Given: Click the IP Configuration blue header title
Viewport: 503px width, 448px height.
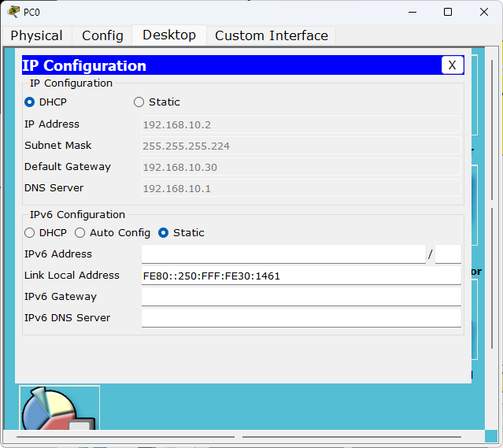Looking at the screenshot, I should coord(84,65).
